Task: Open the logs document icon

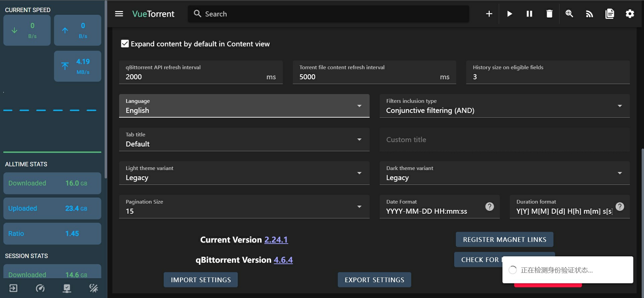Action: (609, 14)
